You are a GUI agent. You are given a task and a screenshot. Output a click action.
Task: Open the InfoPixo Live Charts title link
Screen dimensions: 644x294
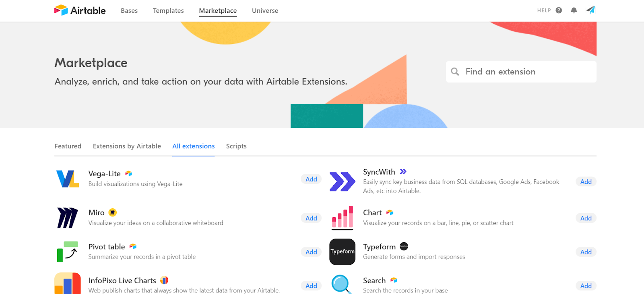click(x=122, y=280)
